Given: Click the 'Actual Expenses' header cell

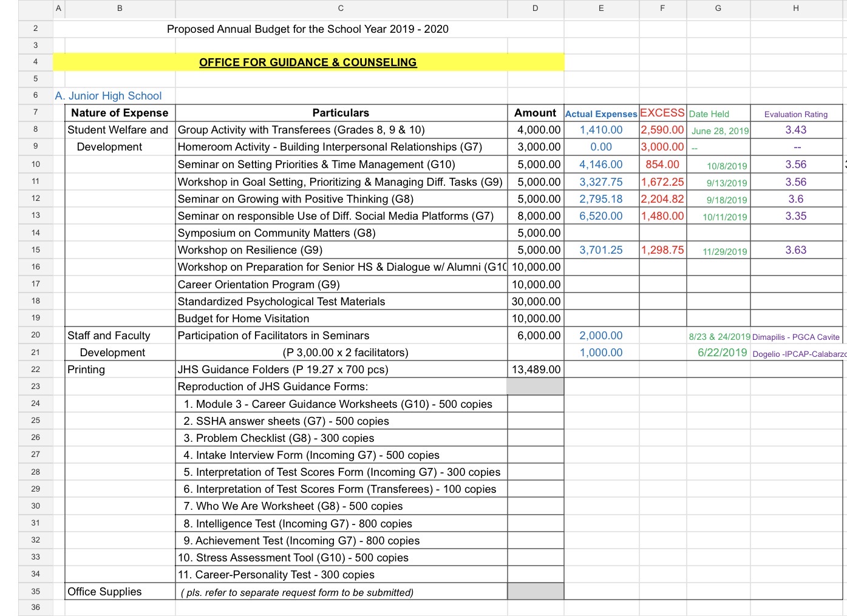Looking at the screenshot, I should click(601, 113).
